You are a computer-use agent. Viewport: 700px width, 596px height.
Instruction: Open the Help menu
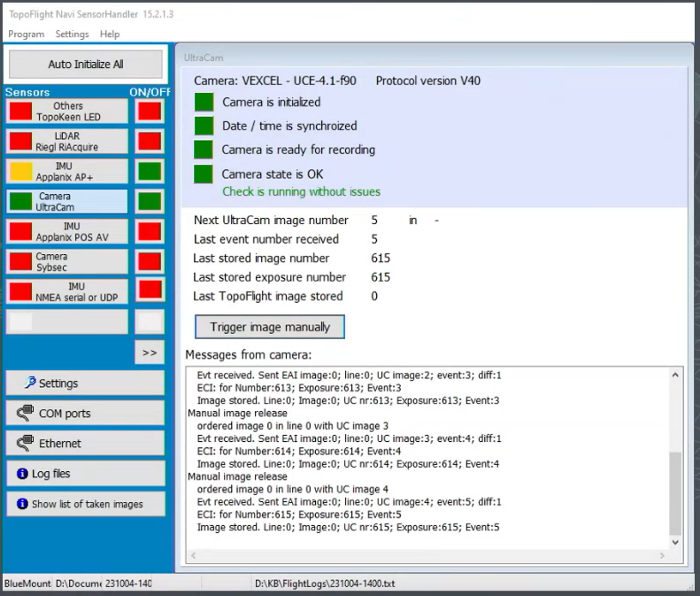(x=110, y=34)
